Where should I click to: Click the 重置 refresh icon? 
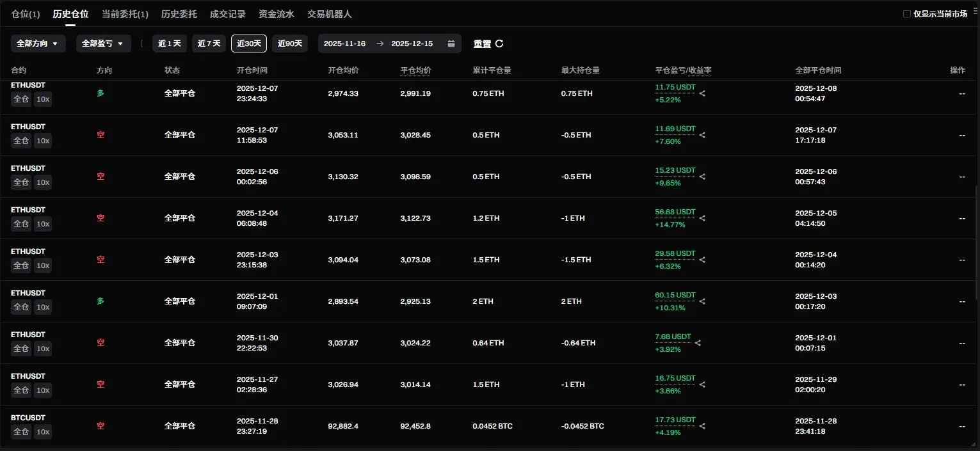499,44
